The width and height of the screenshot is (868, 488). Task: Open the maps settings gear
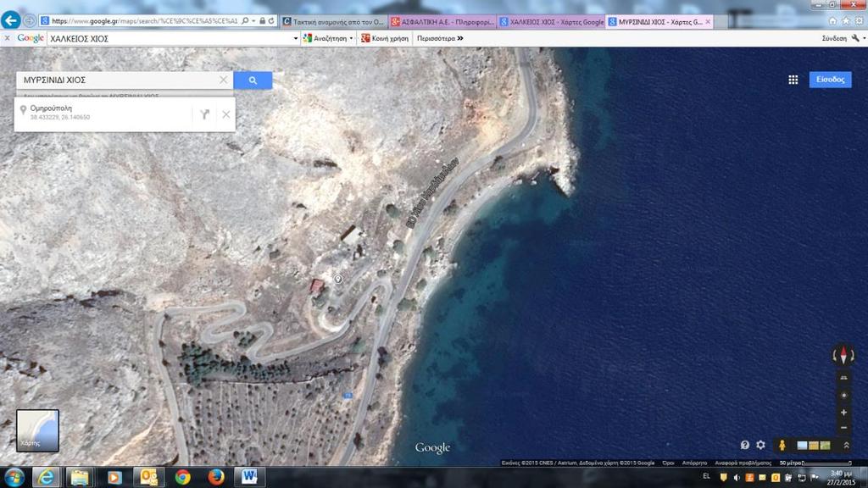pyautogui.click(x=760, y=445)
